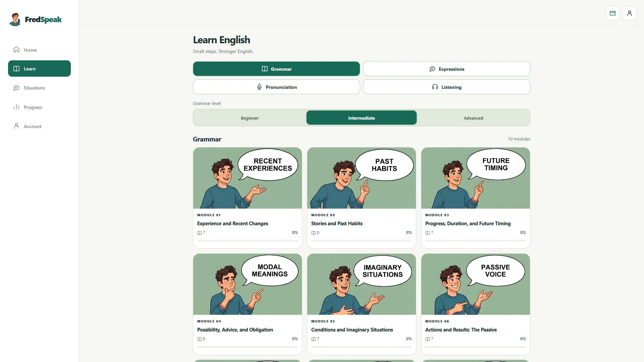This screenshot has height=362, width=644.
Task: Click lesson count icon on Module 01
Action: point(200,233)
